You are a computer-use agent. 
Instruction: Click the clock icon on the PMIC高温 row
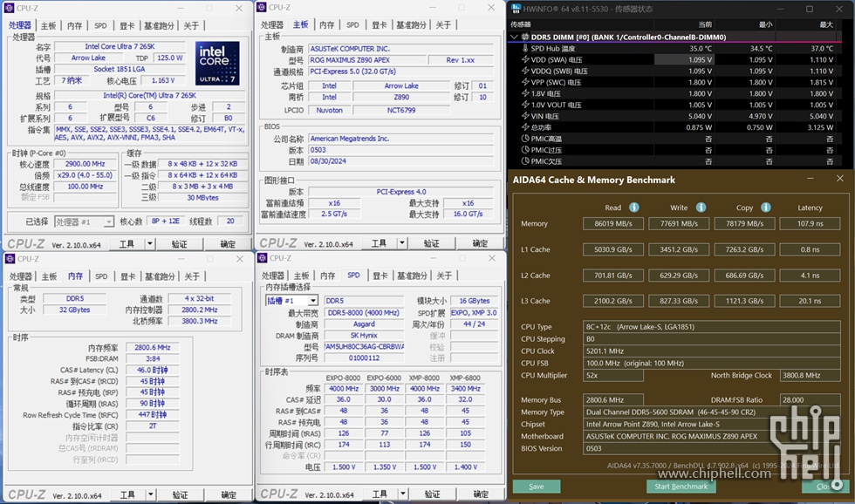[525, 139]
